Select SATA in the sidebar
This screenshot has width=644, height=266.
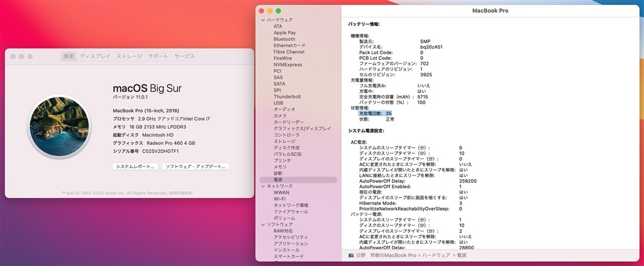pyautogui.click(x=279, y=84)
